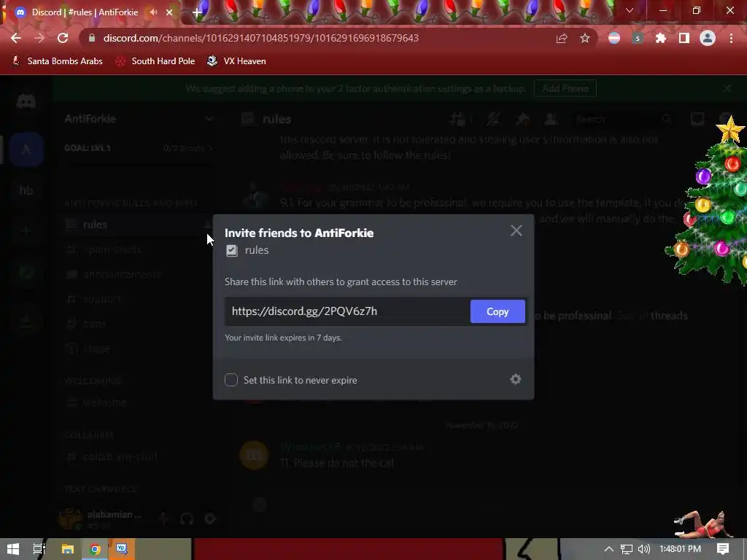Open the blue-striped extension icon
Viewport: 747px width, 560px height.
point(614,38)
